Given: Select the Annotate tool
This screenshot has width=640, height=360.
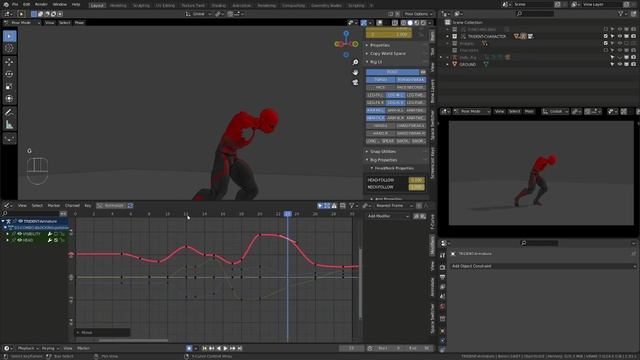Looking at the screenshot, I should tap(9, 112).
